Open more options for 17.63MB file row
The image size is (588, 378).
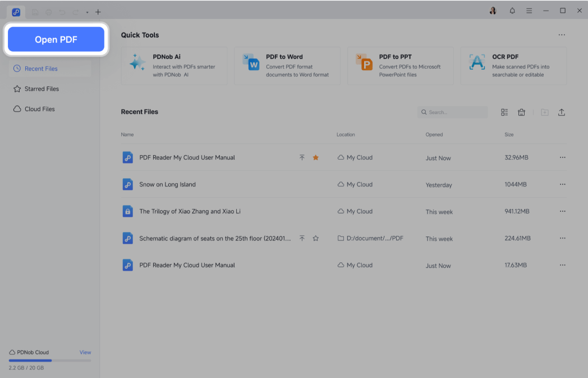coord(563,265)
